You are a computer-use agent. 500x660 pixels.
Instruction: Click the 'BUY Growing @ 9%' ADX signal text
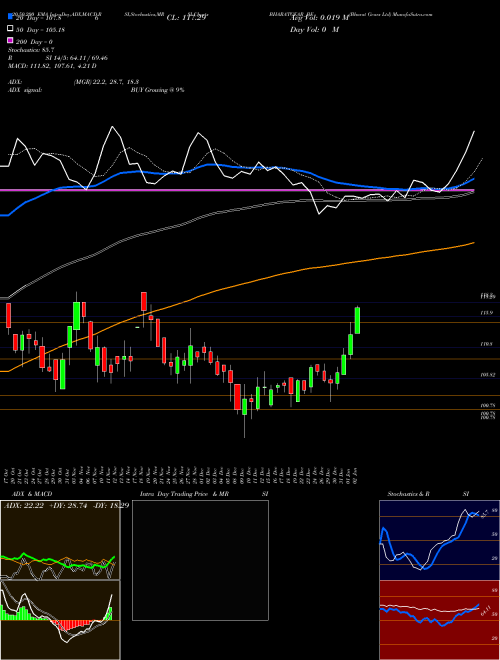pos(157,90)
